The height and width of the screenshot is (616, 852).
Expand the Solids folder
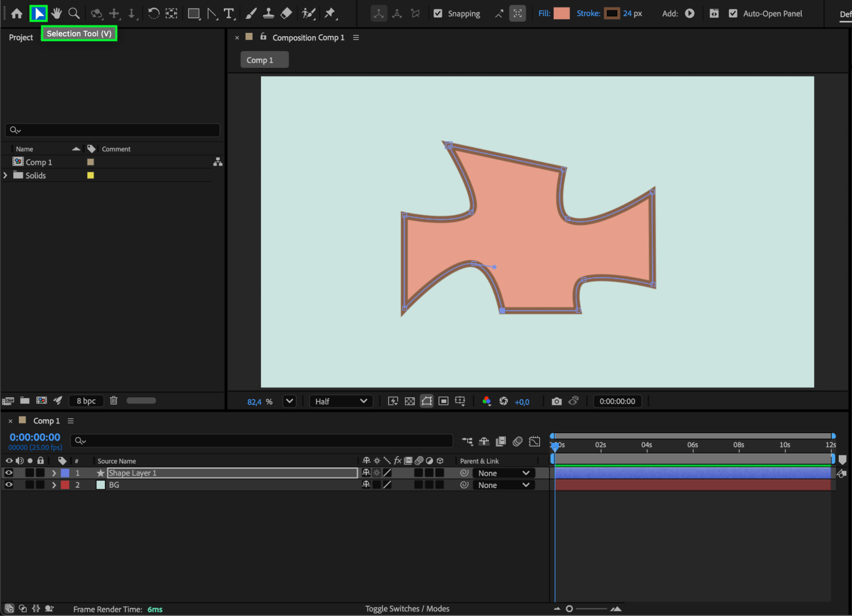(6, 175)
